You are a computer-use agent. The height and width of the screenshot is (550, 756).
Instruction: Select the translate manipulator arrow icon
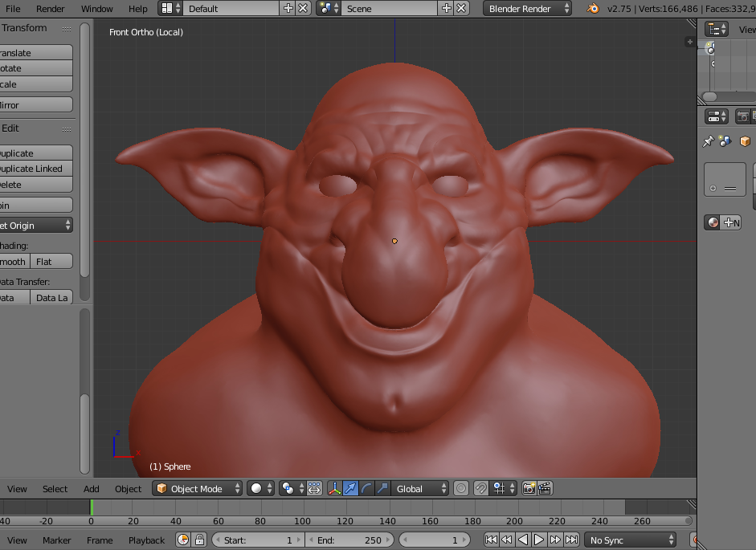pyautogui.click(x=351, y=488)
